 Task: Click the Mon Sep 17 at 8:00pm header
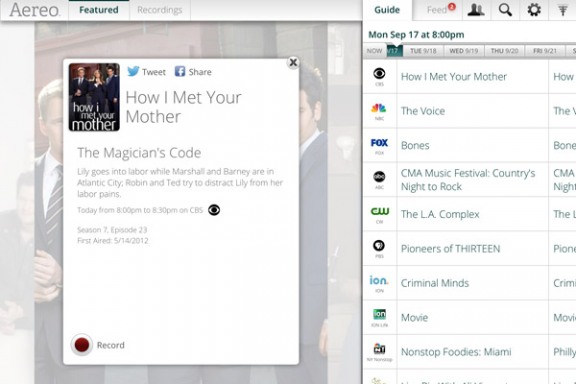click(416, 35)
